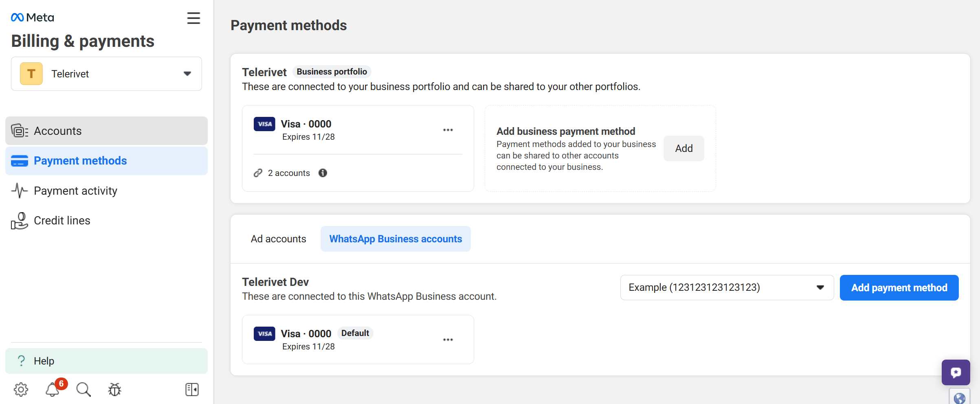Click the bug report icon

[115, 390]
